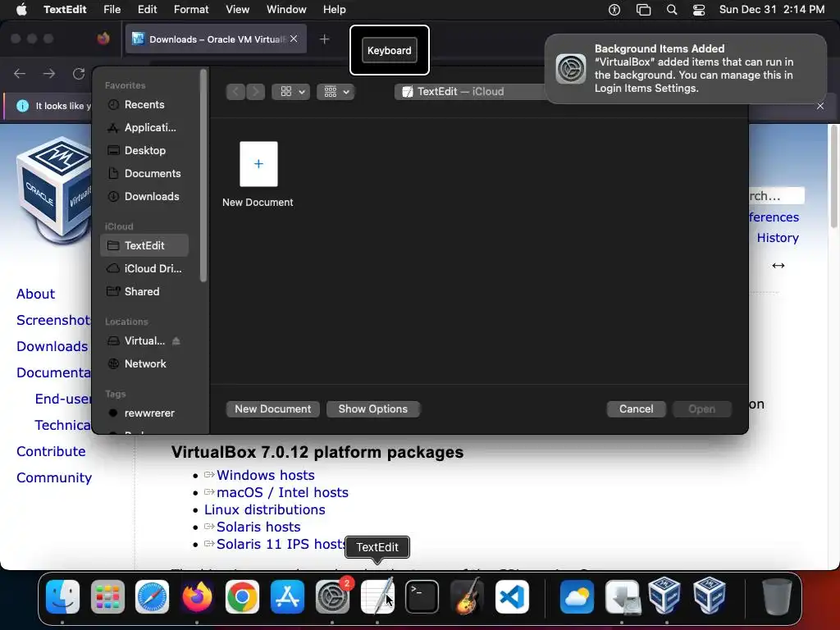Open the Edit menu

point(148,9)
